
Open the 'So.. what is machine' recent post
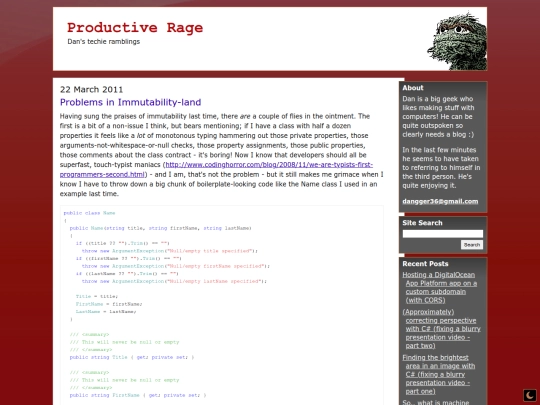click(x=436, y=402)
